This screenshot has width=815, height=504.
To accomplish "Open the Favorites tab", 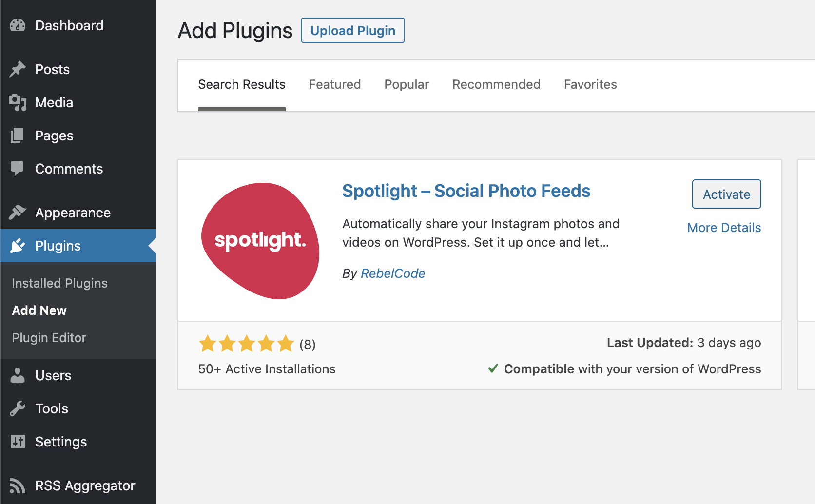I will click(x=590, y=84).
